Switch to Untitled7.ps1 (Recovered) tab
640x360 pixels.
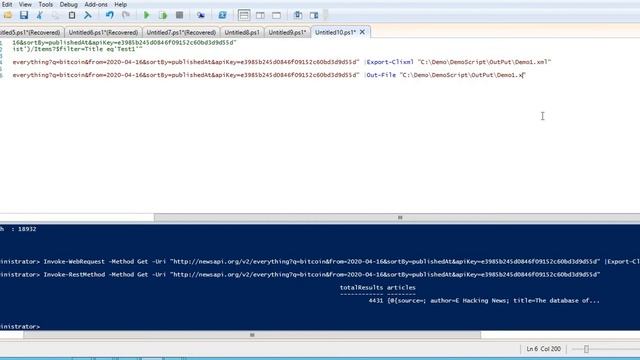[181, 32]
